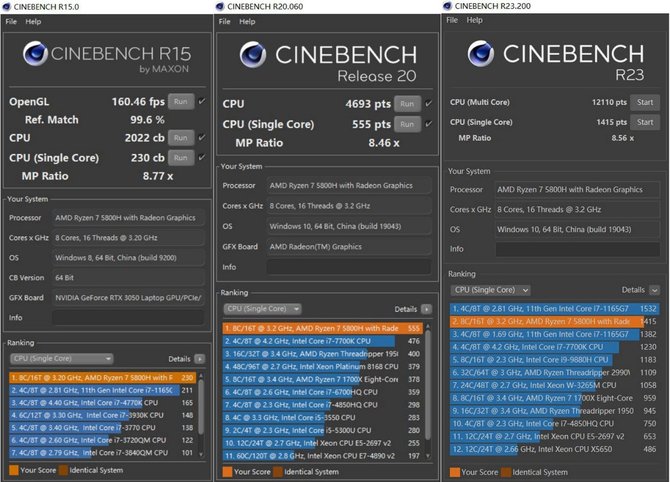Image resolution: width=670 pixels, height=482 pixels.
Task: Open the File menu in Cinebench R15
Action: point(10,21)
